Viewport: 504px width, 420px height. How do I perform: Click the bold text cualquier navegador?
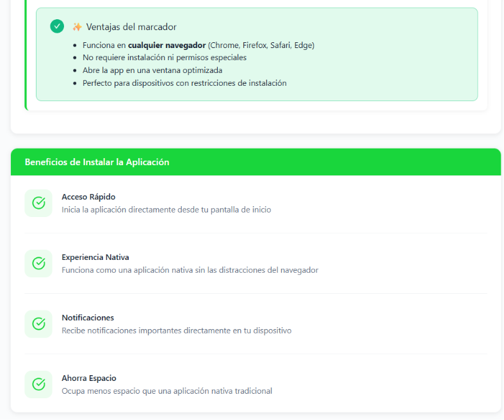pos(167,45)
